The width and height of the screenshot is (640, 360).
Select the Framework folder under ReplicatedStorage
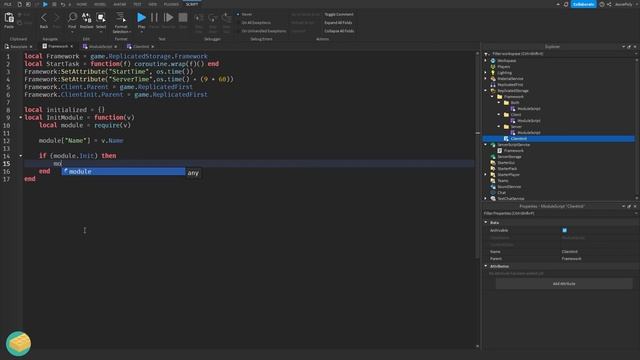point(513,97)
